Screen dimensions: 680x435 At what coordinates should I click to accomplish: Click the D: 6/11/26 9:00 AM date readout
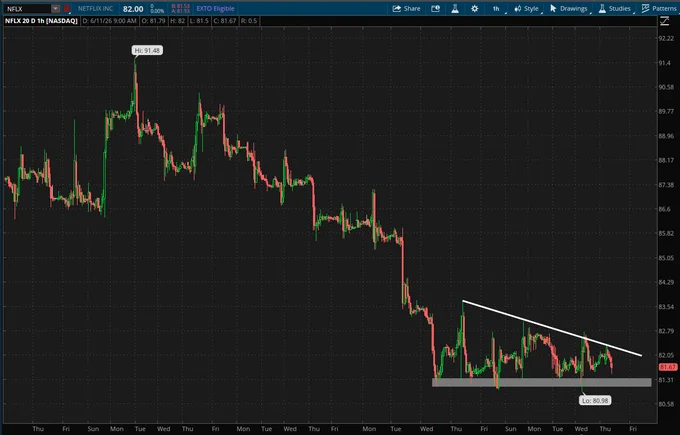tap(109, 21)
